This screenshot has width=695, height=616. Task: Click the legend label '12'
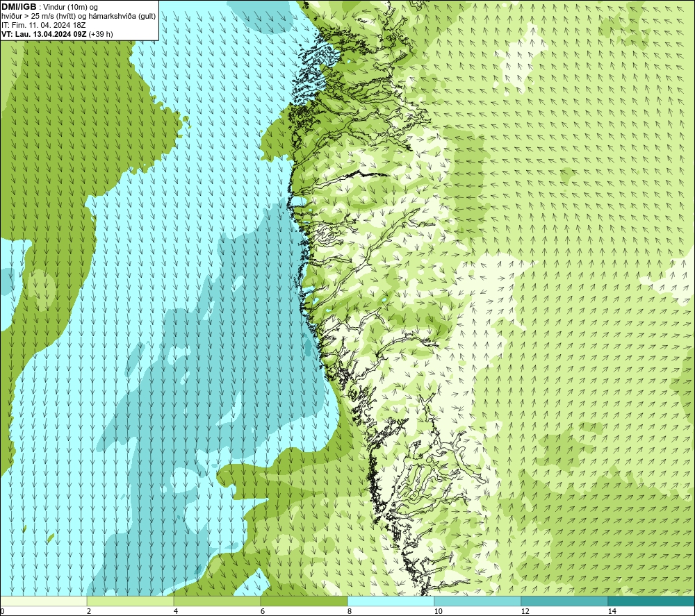coord(525,612)
